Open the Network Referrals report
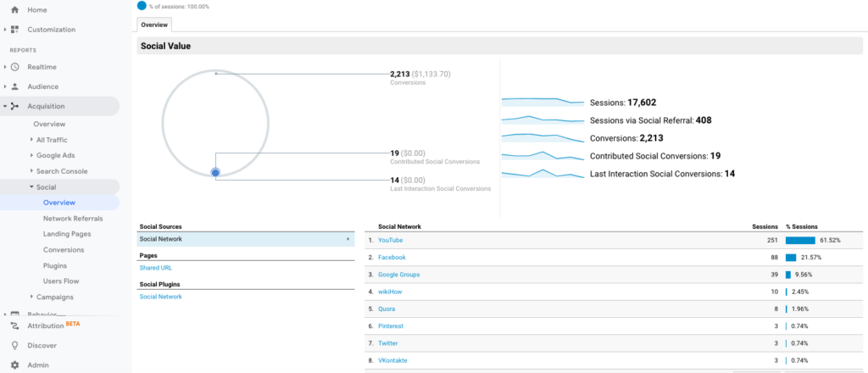 (x=73, y=218)
